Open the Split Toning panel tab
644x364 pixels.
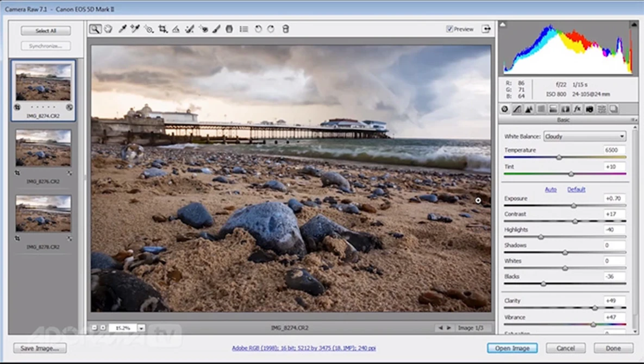tap(553, 109)
